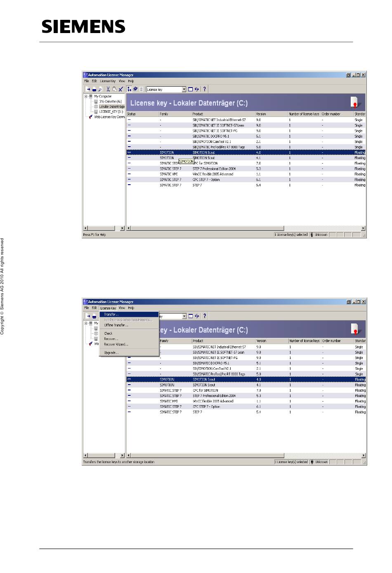
Task: Sort by Product column in window without open menu
Action: 223,114
